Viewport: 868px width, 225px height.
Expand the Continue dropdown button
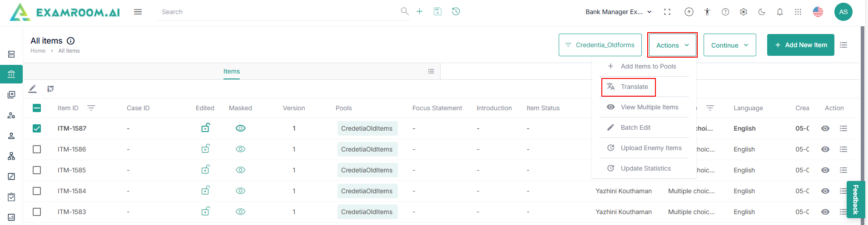tap(729, 45)
